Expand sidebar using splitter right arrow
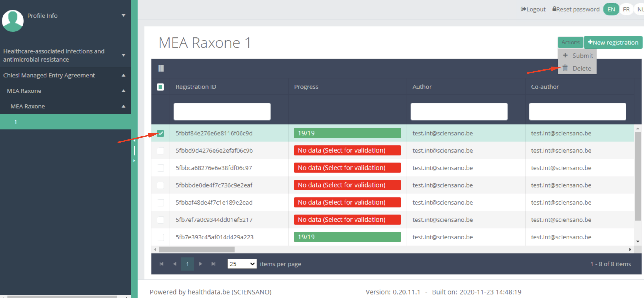The height and width of the screenshot is (298, 644). [x=134, y=160]
